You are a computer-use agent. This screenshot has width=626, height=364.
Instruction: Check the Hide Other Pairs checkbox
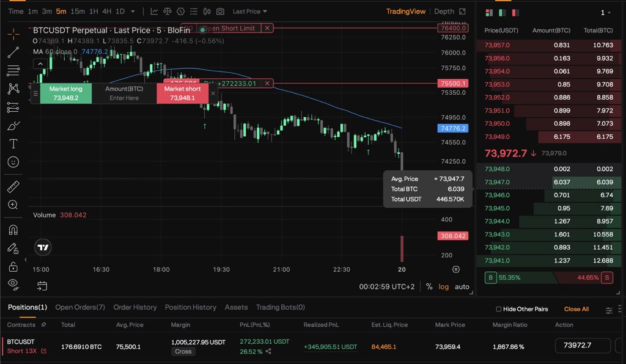point(498,309)
